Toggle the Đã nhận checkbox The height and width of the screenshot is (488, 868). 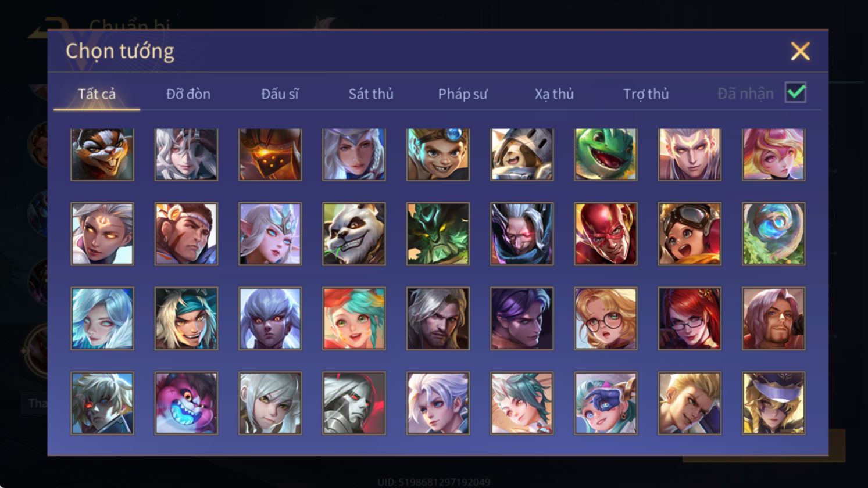[795, 92]
